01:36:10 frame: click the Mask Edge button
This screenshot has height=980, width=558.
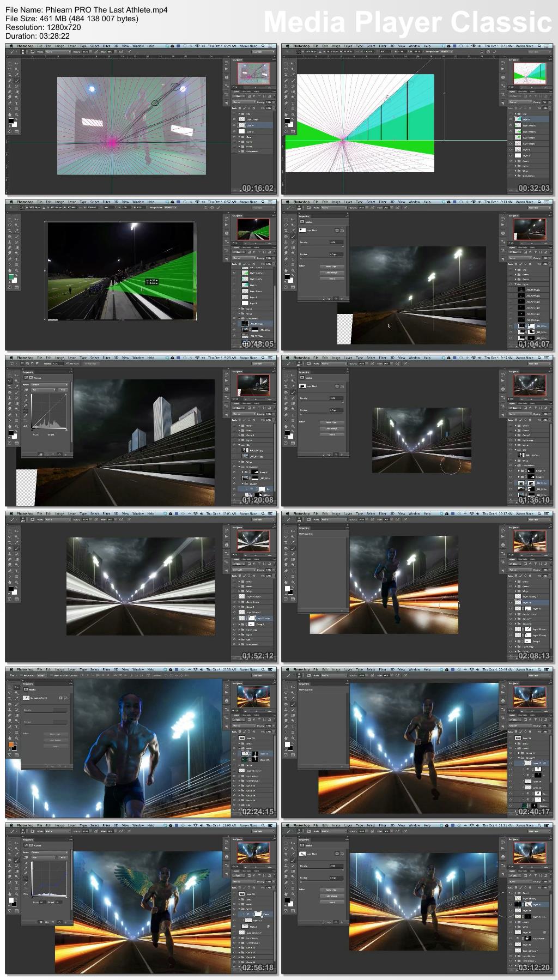(x=332, y=422)
